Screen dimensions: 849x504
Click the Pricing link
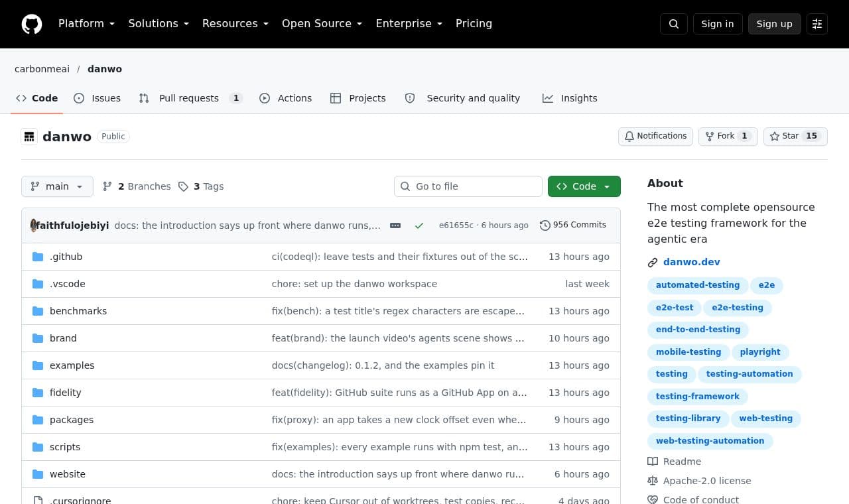[474, 23]
